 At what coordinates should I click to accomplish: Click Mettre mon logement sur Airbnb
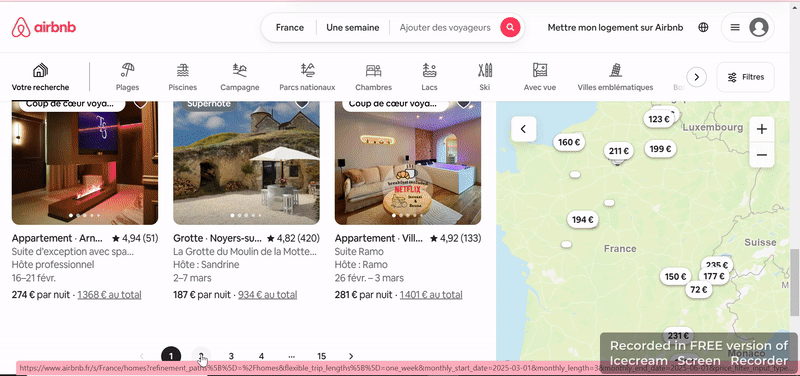coord(615,28)
